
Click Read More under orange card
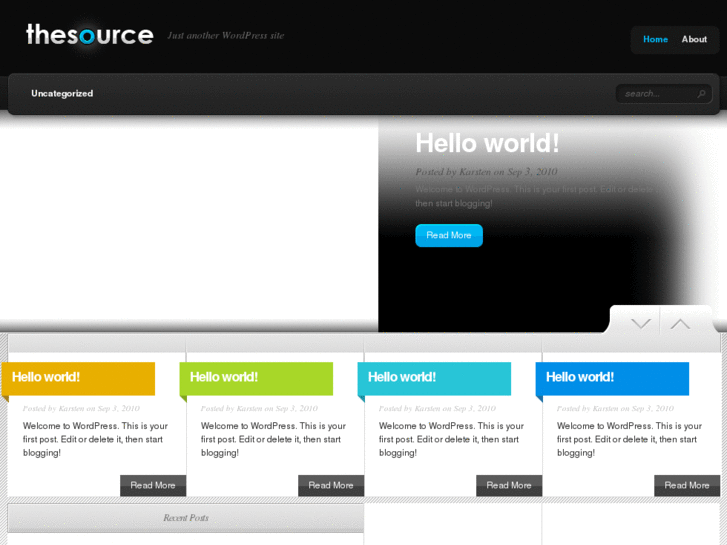coord(153,485)
